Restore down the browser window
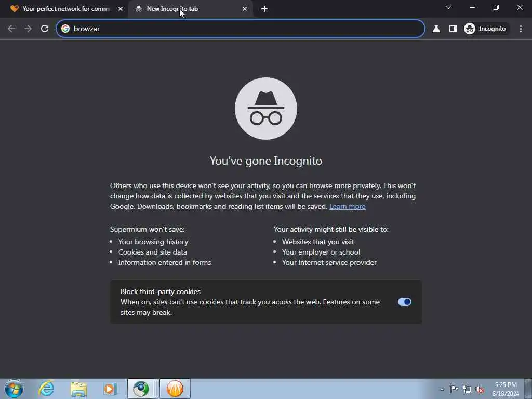Viewport: 532px width, 399px height. coord(496,7)
